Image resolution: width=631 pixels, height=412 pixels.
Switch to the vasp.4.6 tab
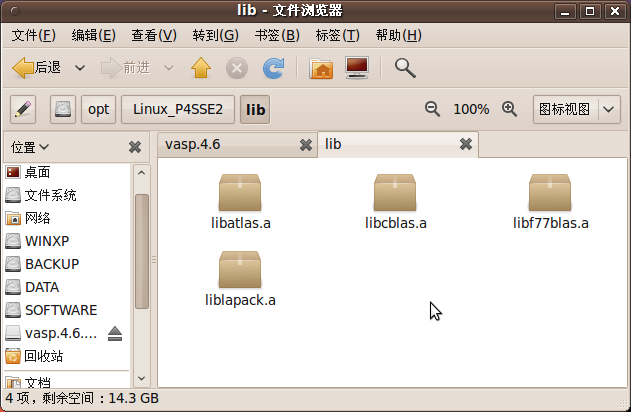coord(237,144)
